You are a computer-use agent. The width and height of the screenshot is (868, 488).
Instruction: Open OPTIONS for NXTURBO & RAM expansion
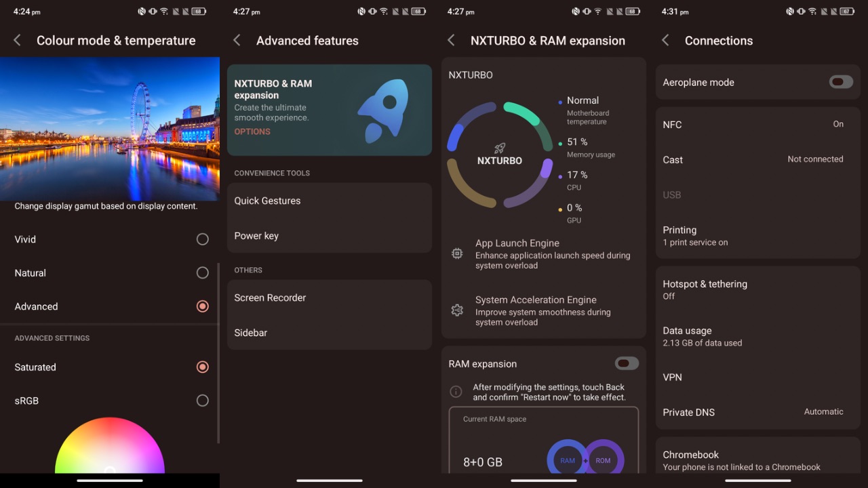pos(252,131)
